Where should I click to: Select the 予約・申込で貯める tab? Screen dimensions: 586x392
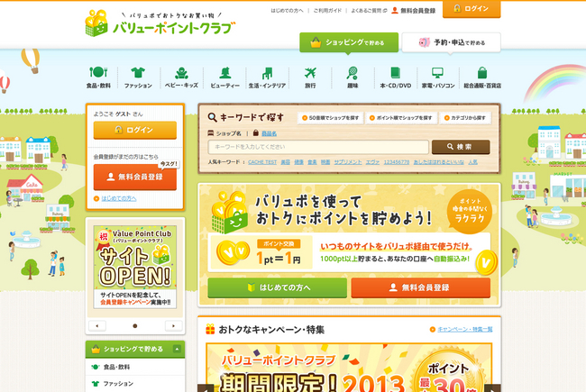(451, 42)
